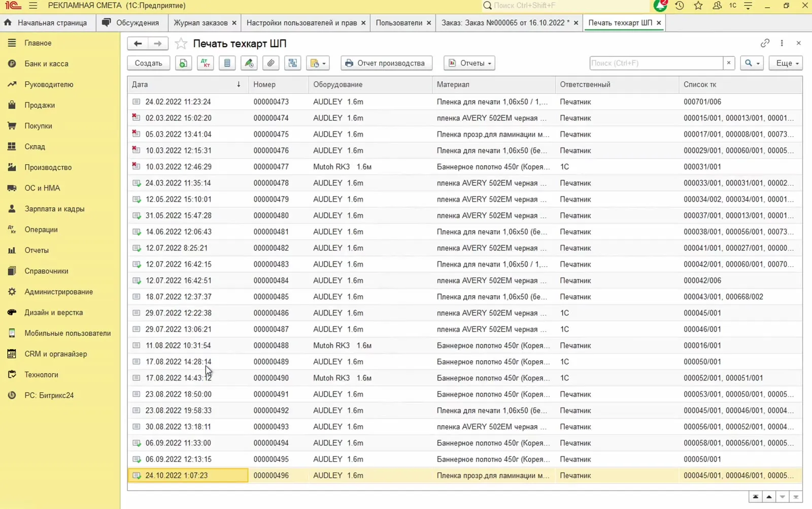This screenshot has height=509, width=812.
Task: Clear the list search field
Action: pyautogui.click(x=729, y=63)
